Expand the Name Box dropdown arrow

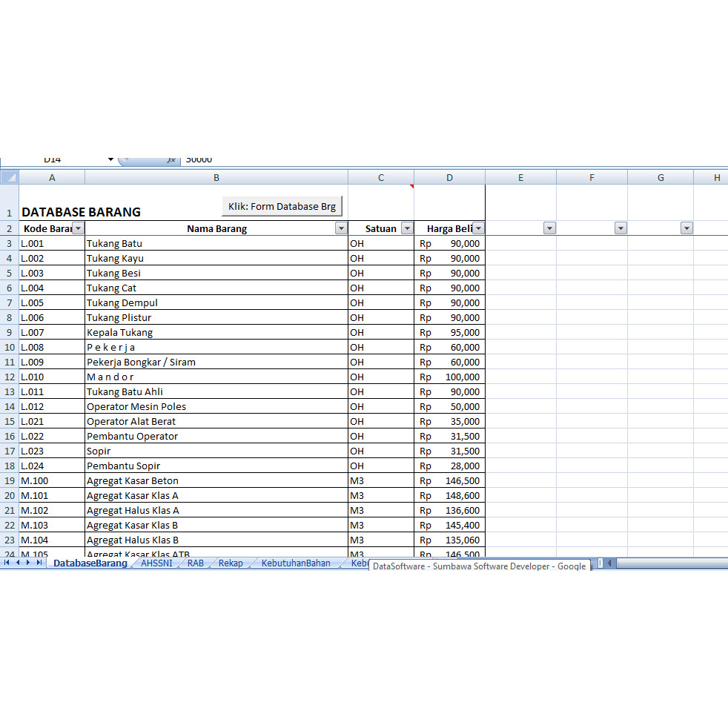tap(110, 159)
